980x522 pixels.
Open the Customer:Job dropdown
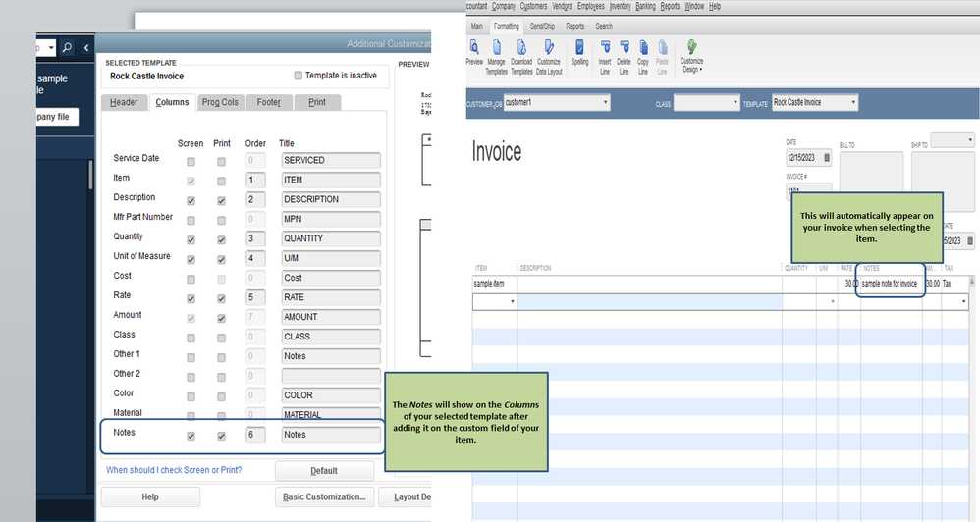click(x=605, y=102)
